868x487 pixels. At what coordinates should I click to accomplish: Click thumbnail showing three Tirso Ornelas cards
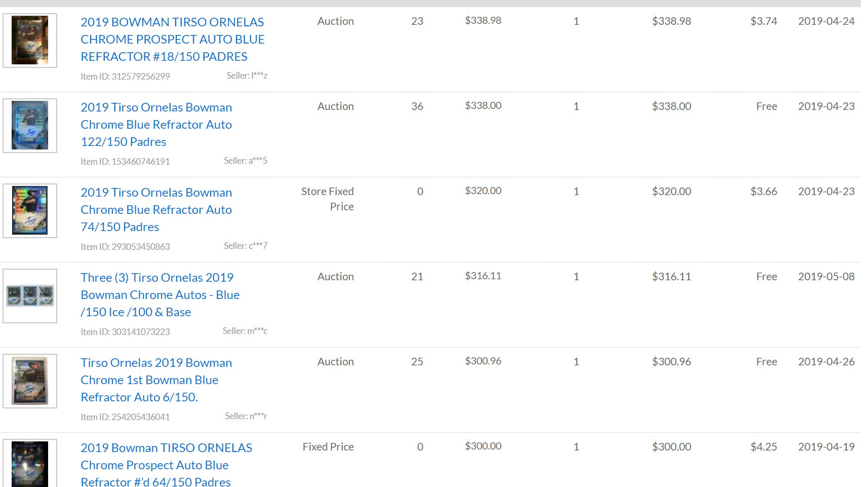click(30, 295)
